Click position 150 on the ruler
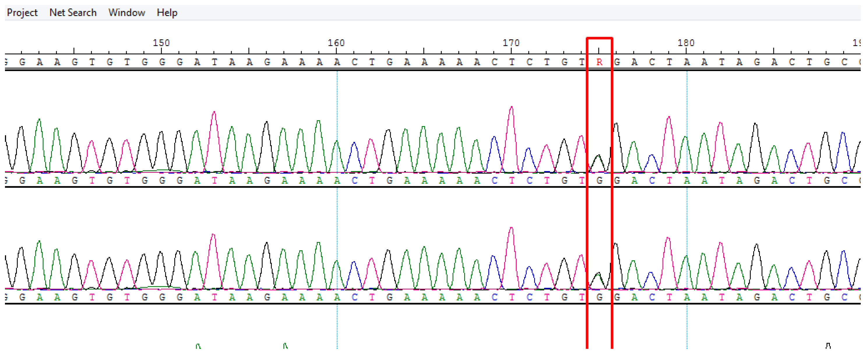 point(161,43)
